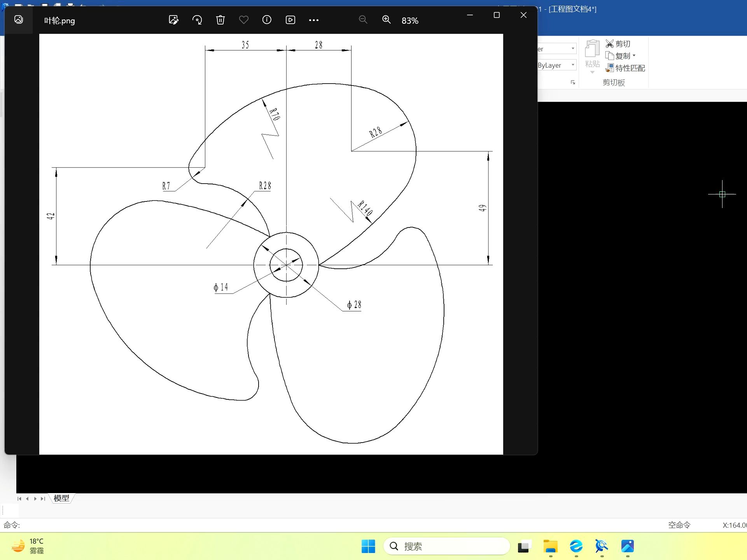747x560 pixels.
Task: Click the Windows Start button
Action: (368, 546)
